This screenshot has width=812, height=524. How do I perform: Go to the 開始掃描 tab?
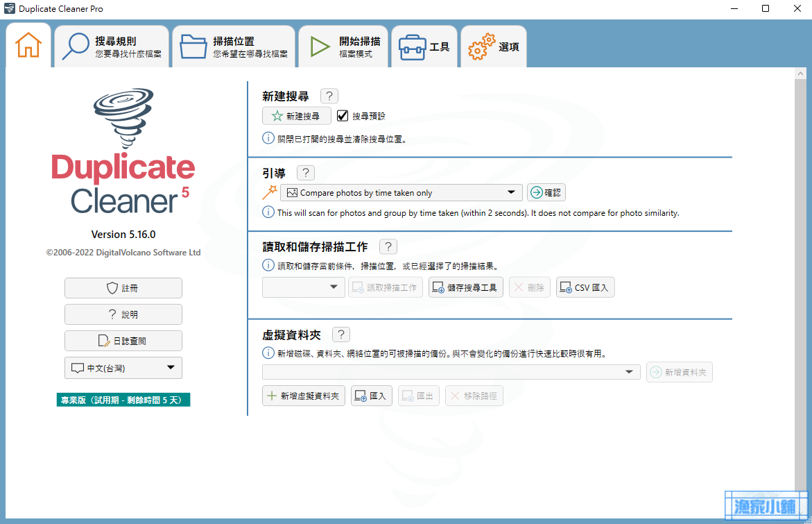pos(344,47)
